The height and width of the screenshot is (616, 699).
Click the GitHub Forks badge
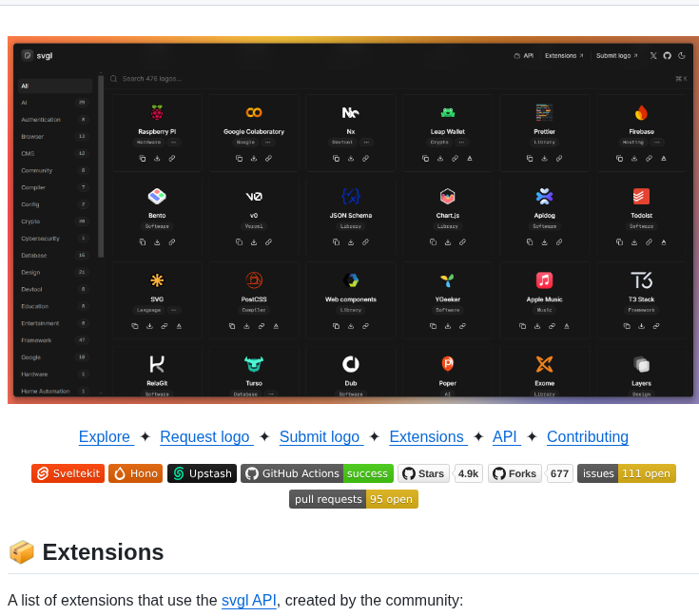pos(515,473)
